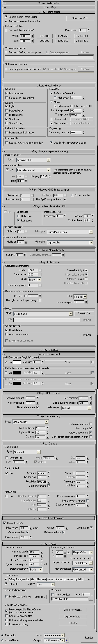This screenshot has width=98, height=644.
Task: Enable Adaptive tracing in Light cache
Action: point(86,279)
